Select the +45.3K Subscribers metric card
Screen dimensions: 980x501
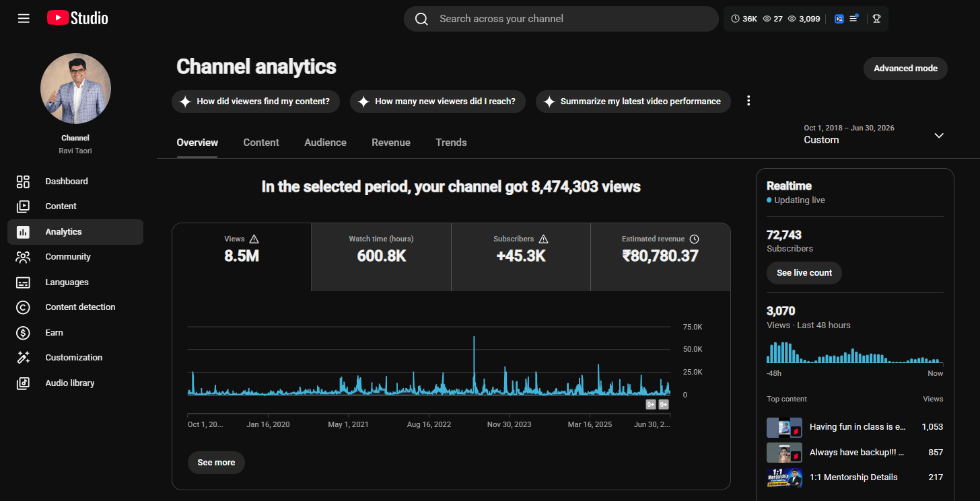tap(521, 258)
